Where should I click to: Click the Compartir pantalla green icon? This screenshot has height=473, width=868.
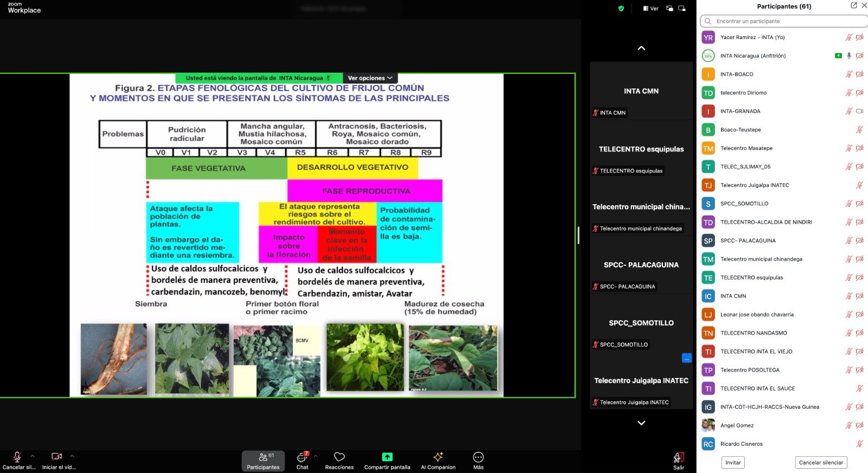387,457
